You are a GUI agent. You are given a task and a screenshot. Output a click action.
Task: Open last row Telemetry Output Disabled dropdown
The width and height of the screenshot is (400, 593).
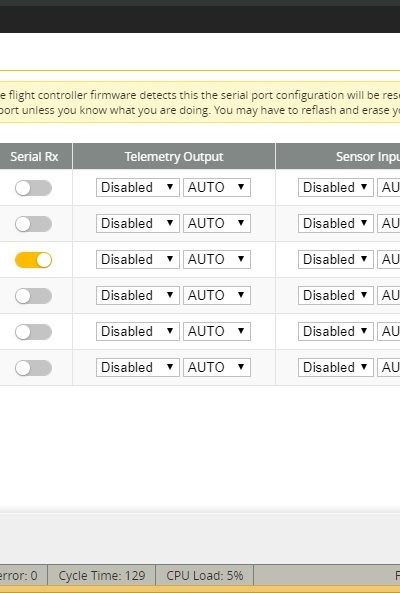pyautogui.click(x=138, y=367)
